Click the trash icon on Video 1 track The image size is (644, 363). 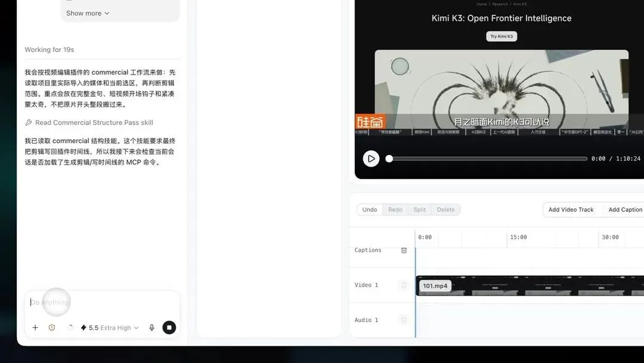pos(404,285)
